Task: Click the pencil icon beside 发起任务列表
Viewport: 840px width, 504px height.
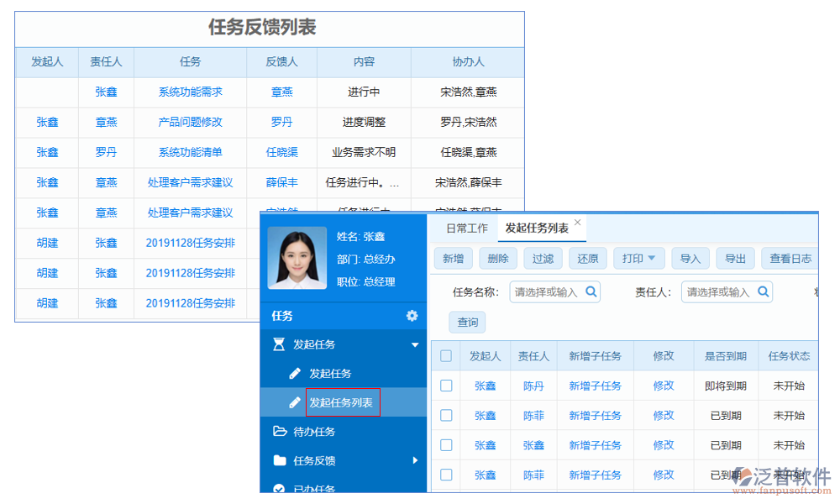Action: pos(295,402)
